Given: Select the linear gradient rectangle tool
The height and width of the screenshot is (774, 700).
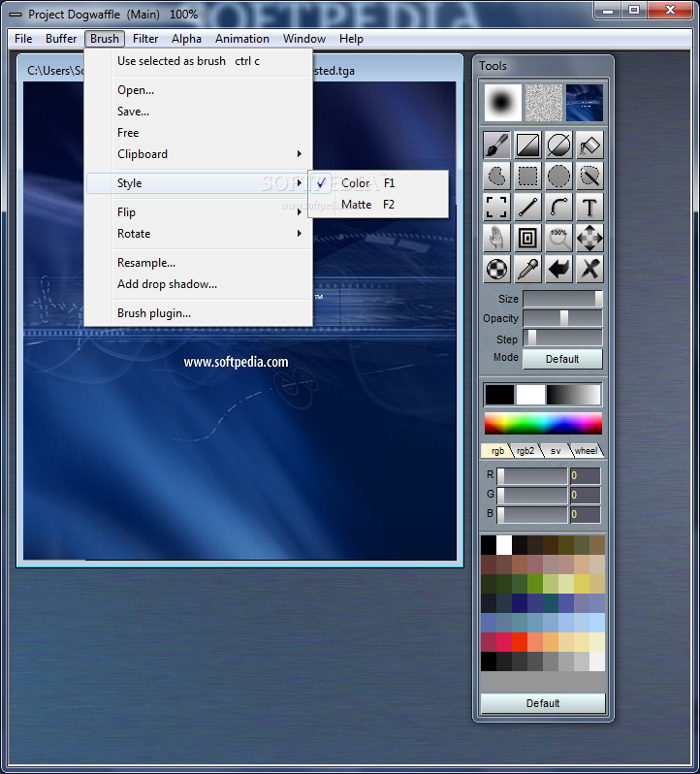Looking at the screenshot, I should click(527, 145).
